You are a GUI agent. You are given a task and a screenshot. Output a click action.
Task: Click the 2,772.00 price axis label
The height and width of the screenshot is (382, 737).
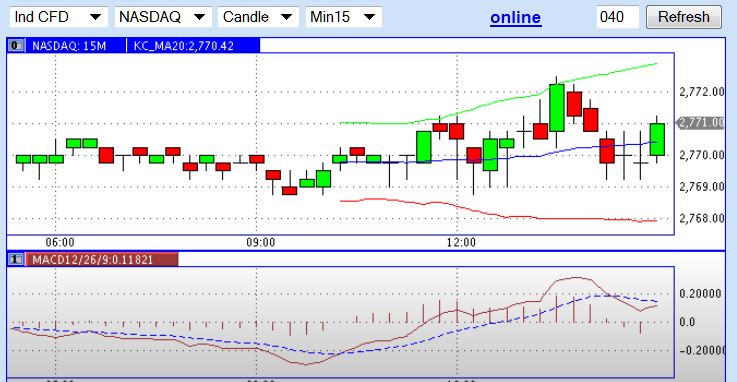[702, 92]
